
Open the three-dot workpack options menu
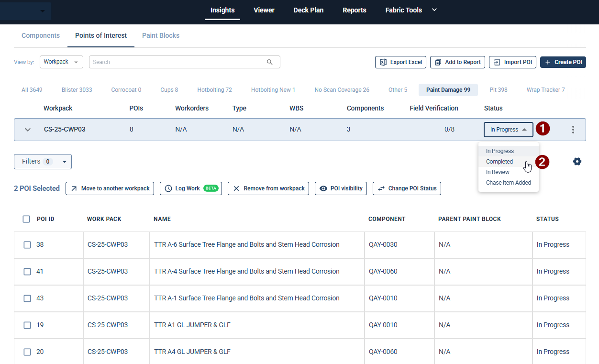pos(573,130)
